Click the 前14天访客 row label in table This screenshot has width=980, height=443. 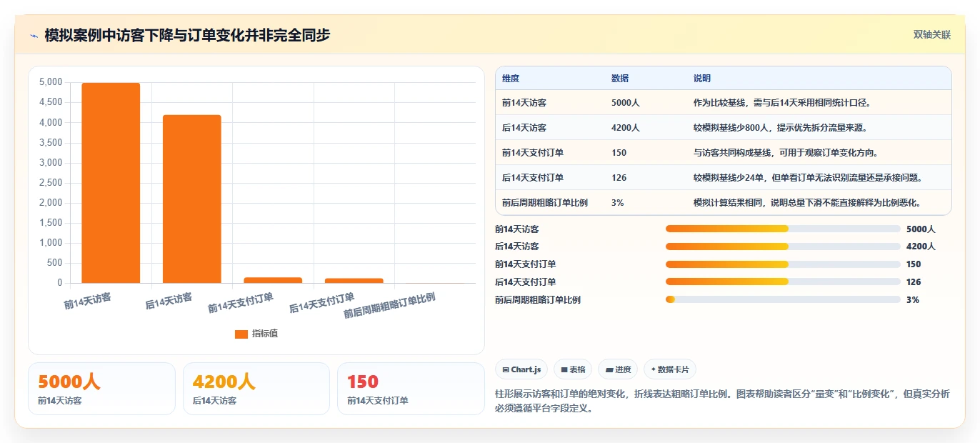click(524, 103)
